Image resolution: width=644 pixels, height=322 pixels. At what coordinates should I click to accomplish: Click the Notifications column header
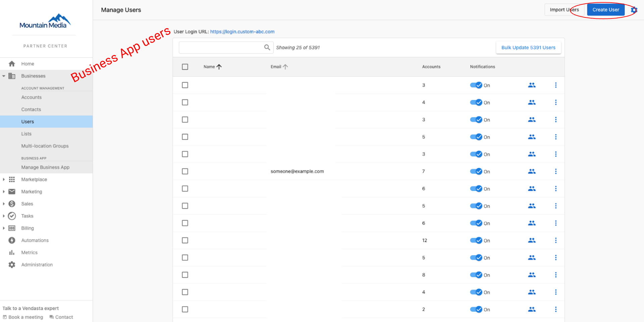tap(482, 67)
